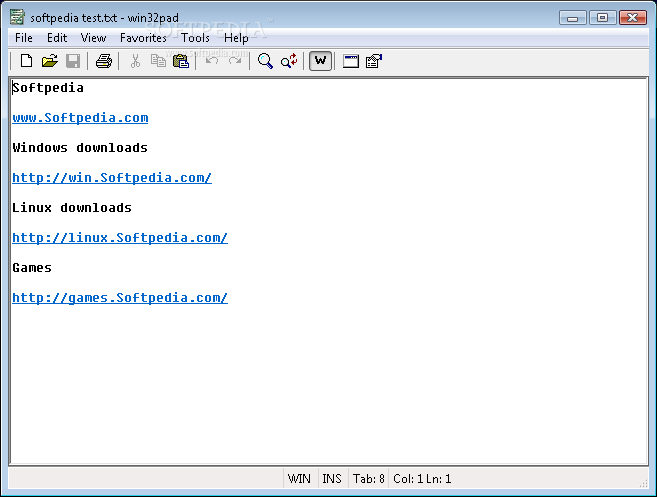Click the 'Windows downloads' text line
Screen dimensions: 657x497
[x=80, y=148]
